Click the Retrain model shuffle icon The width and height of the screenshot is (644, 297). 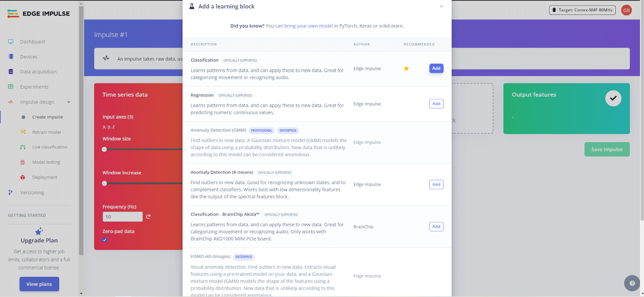click(x=23, y=132)
